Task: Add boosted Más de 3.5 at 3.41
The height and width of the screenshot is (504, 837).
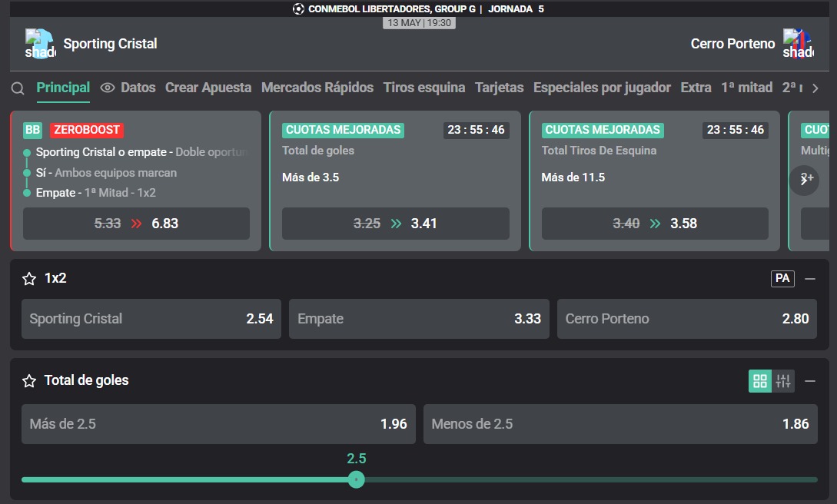Action: tap(396, 224)
